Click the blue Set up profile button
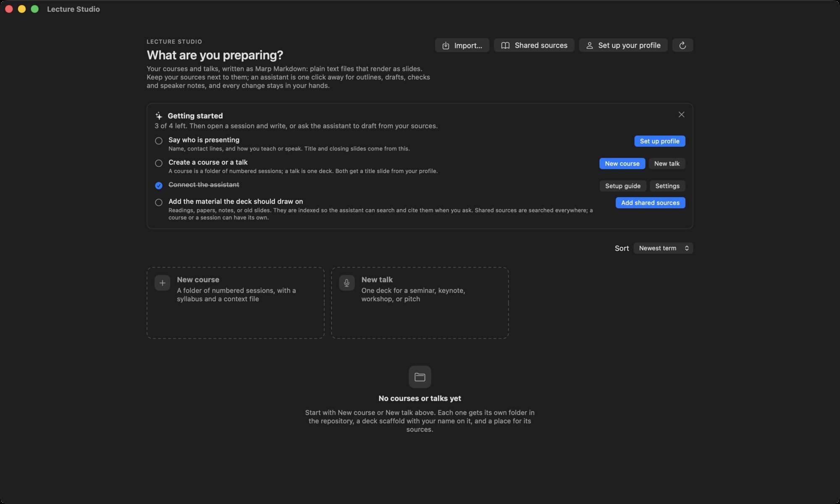Screen dimensions: 840x504 660,141
